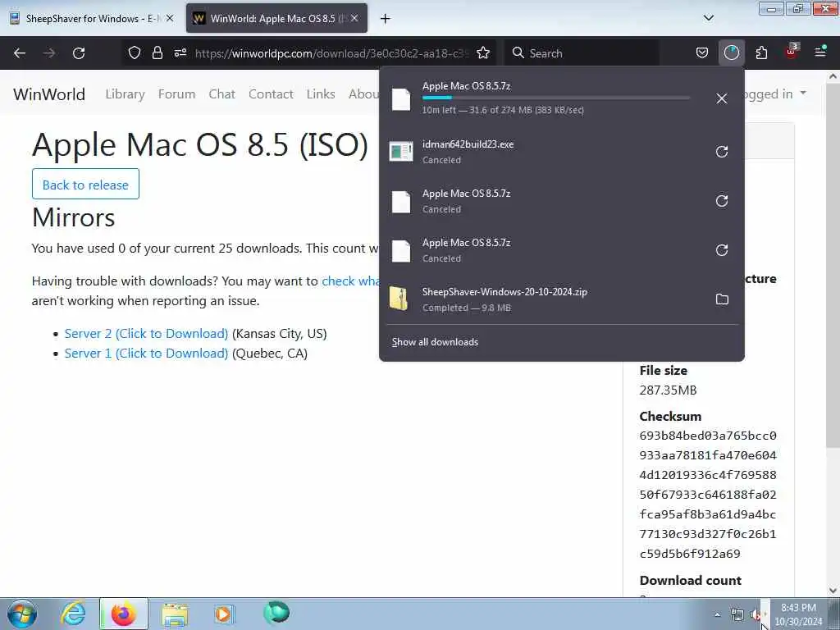Open a new browser tab

pos(386,19)
